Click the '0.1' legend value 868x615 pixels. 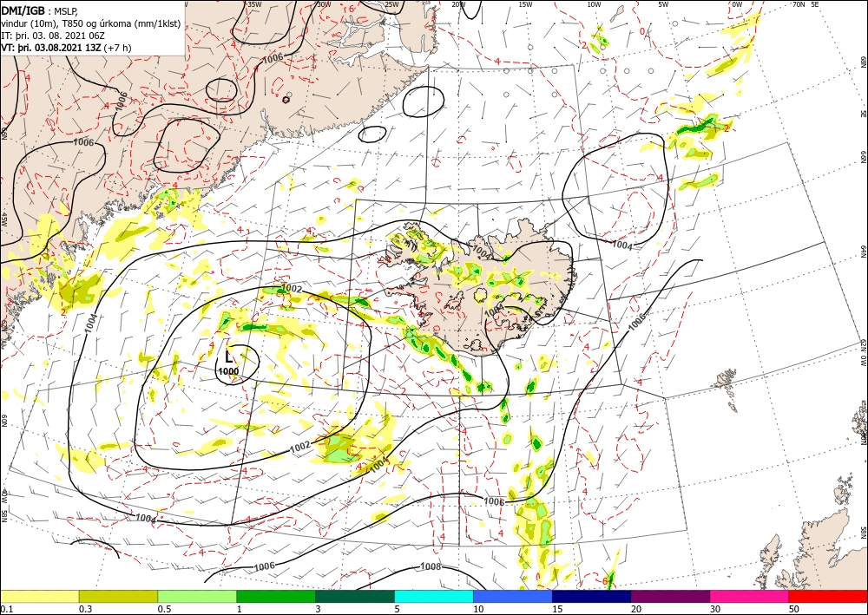[x=6, y=609]
